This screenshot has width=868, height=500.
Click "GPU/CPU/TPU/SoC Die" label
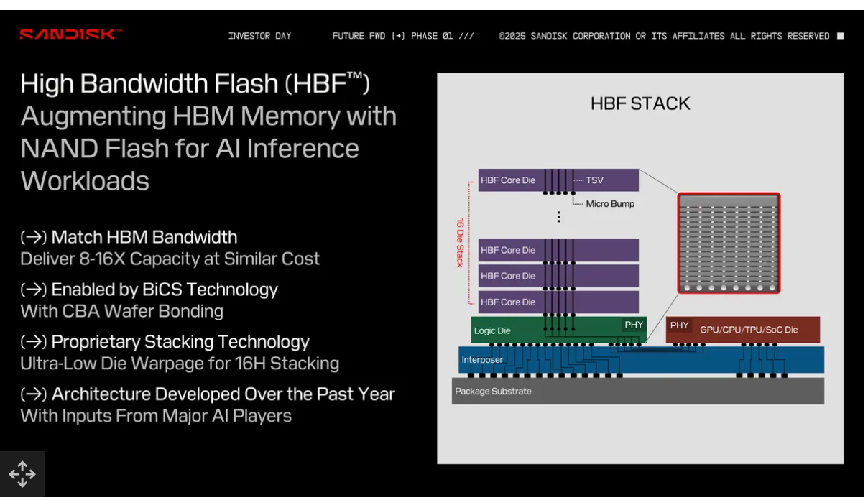point(749,330)
